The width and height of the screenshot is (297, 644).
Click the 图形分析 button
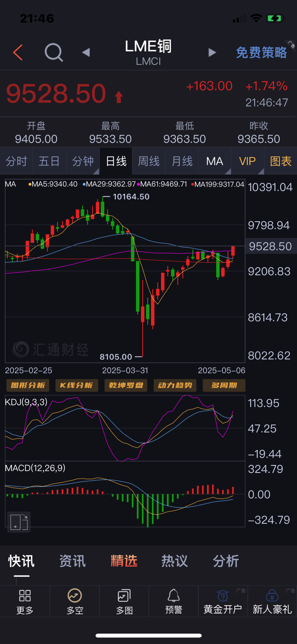[x=28, y=385]
